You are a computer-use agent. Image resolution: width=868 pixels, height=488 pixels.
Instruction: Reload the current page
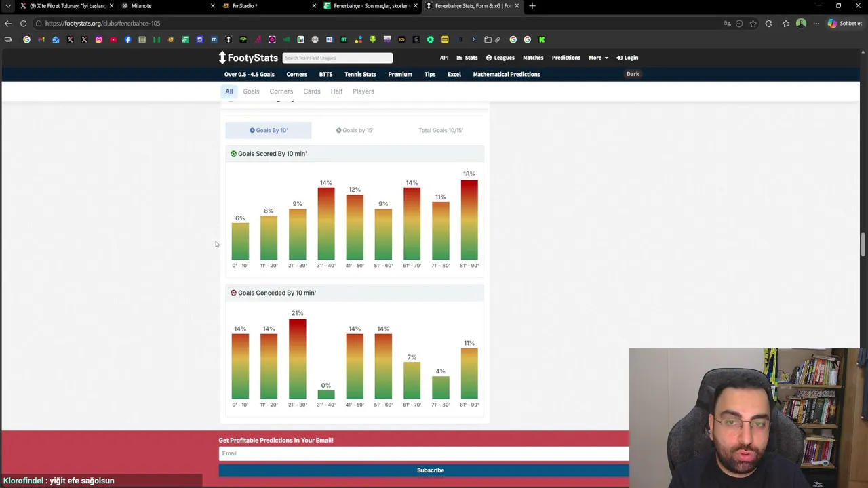pyautogui.click(x=23, y=24)
